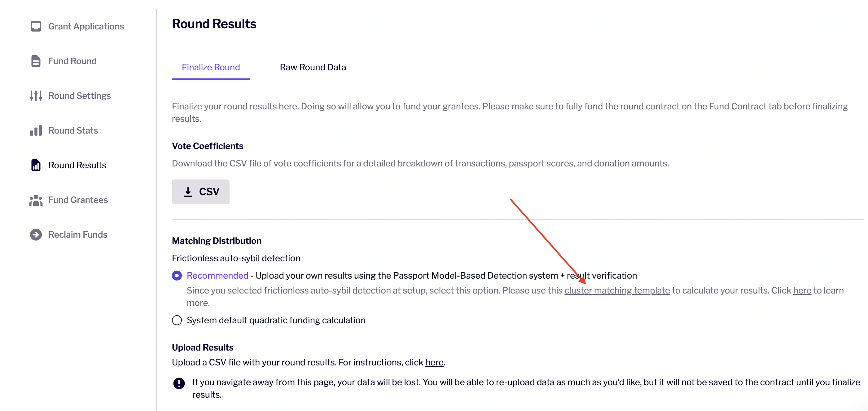Click the warning exclamation icon
Viewport: 868px width, 411px height.
point(179,383)
